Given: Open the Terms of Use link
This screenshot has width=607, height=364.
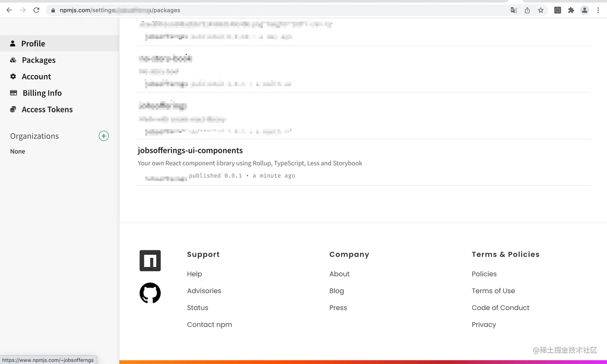Looking at the screenshot, I should (493, 291).
